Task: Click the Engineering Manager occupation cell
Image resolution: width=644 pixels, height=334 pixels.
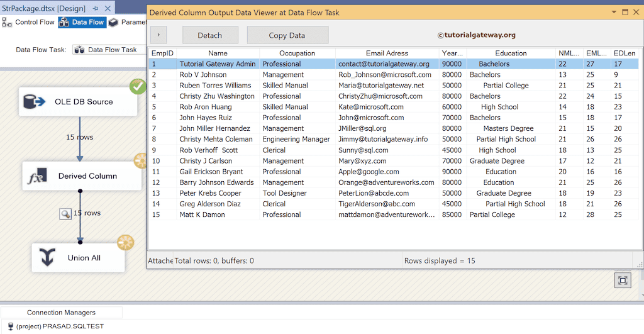Action: click(296, 139)
